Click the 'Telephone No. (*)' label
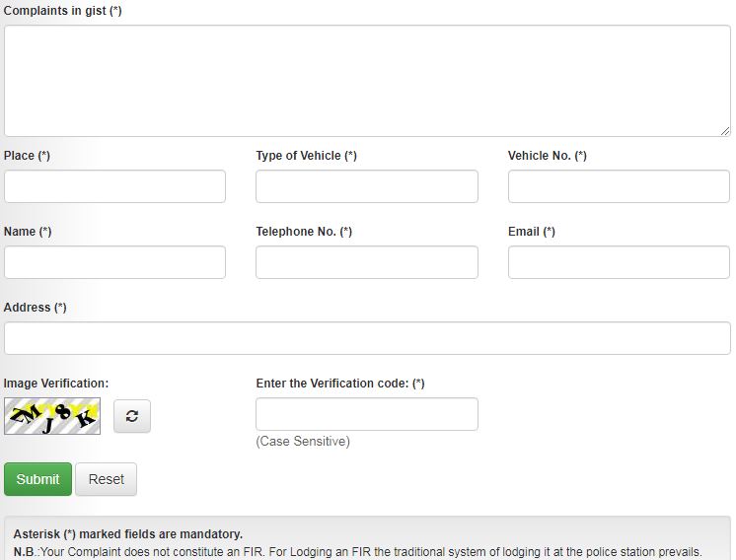The image size is (736, 560). pos(304,232)
